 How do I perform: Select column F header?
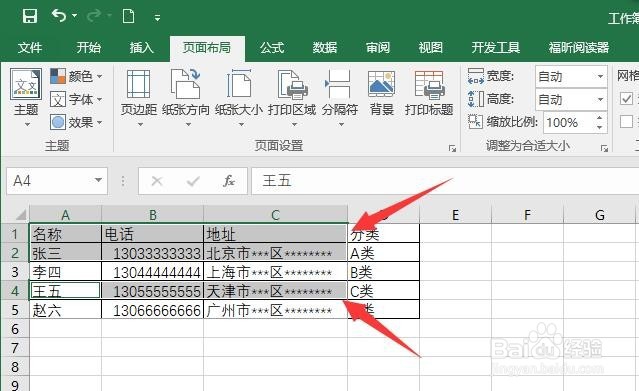click(527, 214)
